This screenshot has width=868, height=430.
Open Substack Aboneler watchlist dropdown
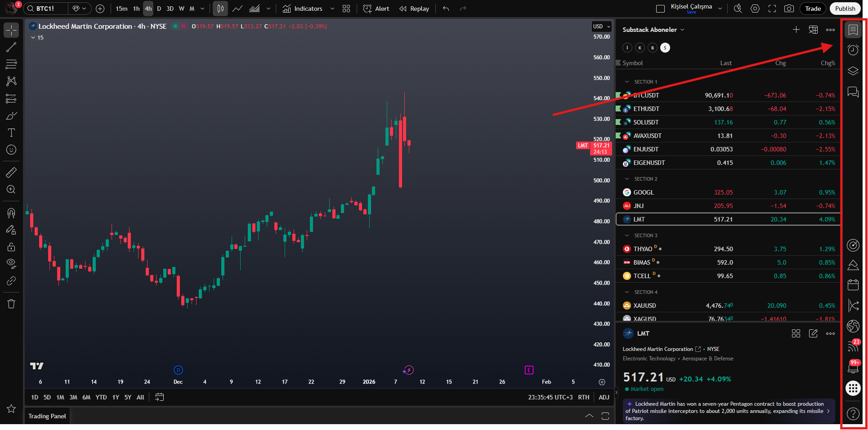pyautogui.click(x=653, y=30)
